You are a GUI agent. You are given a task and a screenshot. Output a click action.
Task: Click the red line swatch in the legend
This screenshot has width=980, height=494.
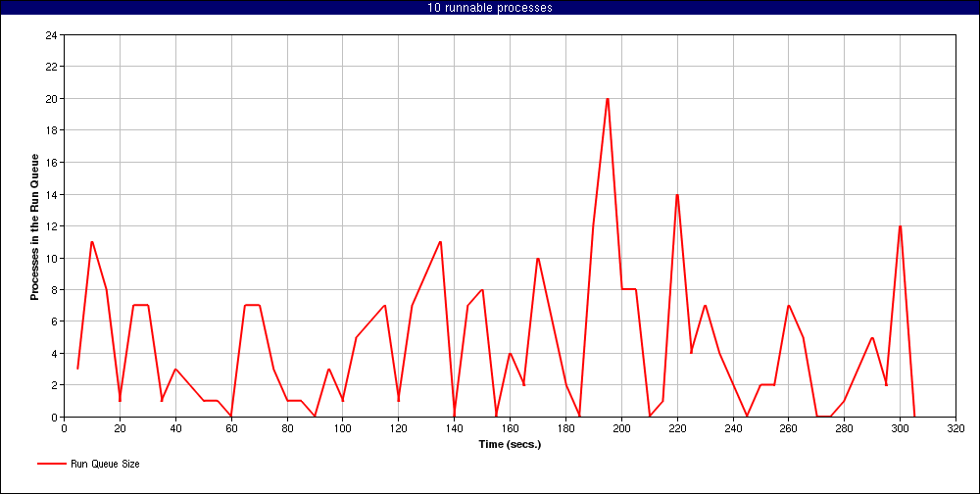click(x=51, y=464)
